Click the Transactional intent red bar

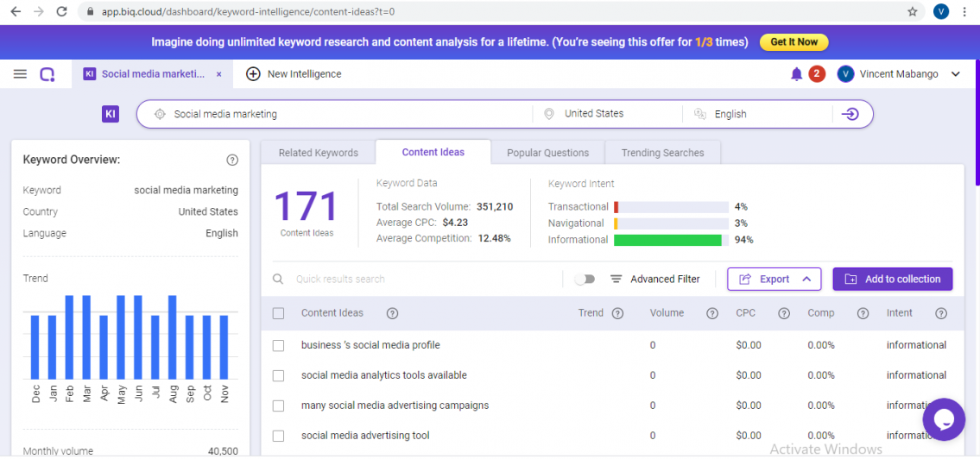(x=616, y=207)
